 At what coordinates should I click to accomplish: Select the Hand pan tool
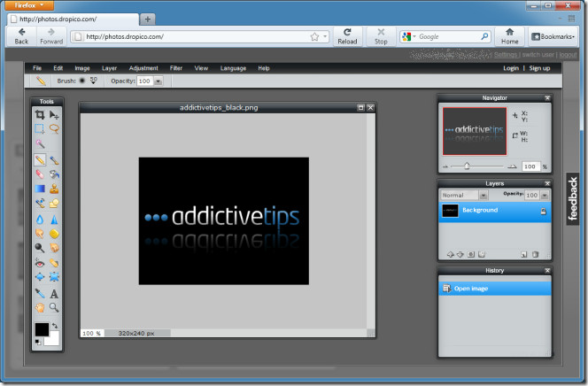click(x=40, y=308)
